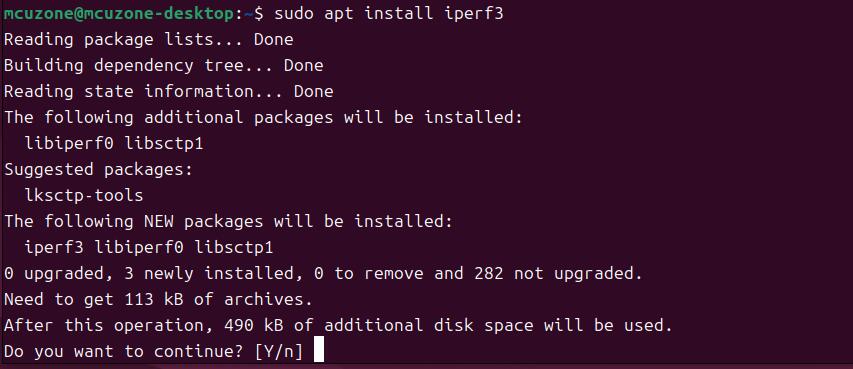Click 'libiperf0' under additional packages

point(70,144)
